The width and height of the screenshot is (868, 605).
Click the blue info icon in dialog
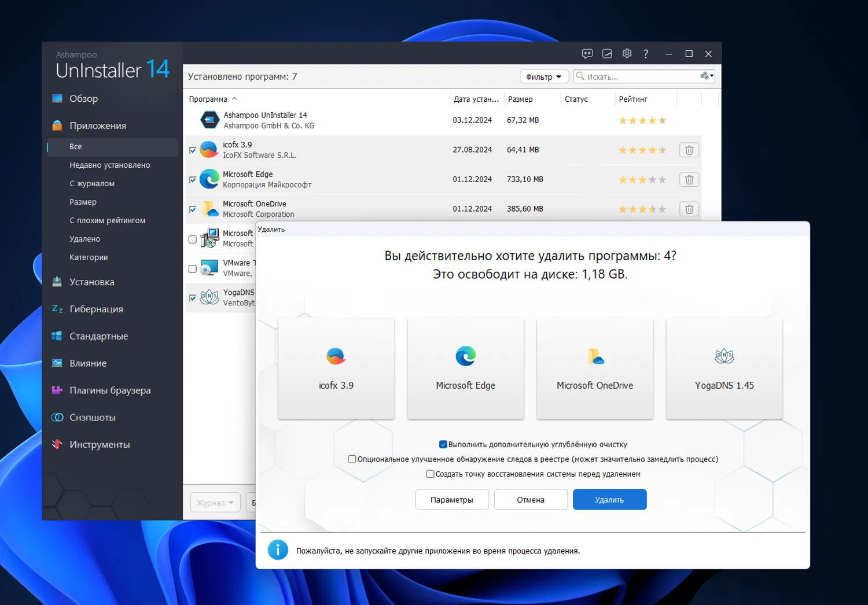[x=278, y=550]
